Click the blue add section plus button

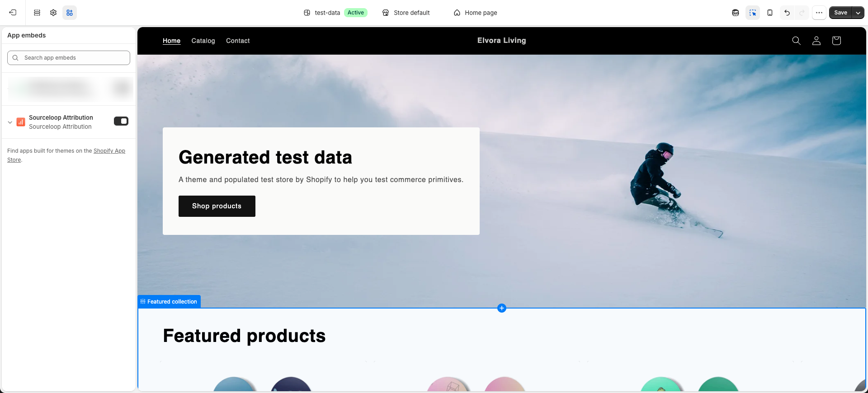click(502, 308)
